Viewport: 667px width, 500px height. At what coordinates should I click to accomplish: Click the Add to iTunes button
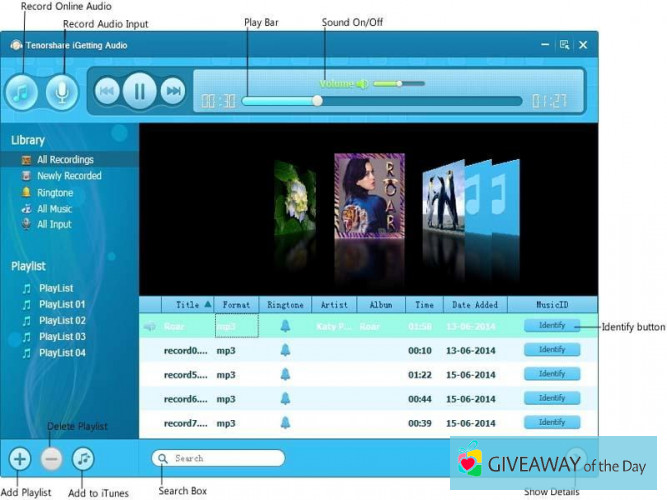pyautogui.click(x=84, y=459)
